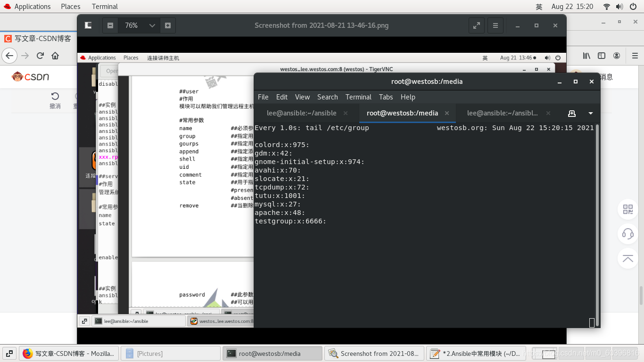Image resolution: width=644 pixels, height=362 pixels.
Task: Switch to the truncated lee@ansible:~/ansibl... tab
Action: click(502, 113)
